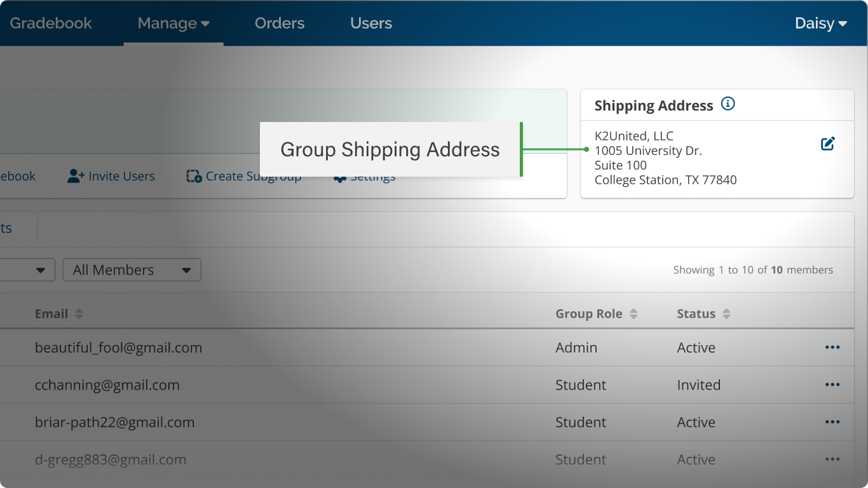Click the Invited status cell

tap(698, 385)
